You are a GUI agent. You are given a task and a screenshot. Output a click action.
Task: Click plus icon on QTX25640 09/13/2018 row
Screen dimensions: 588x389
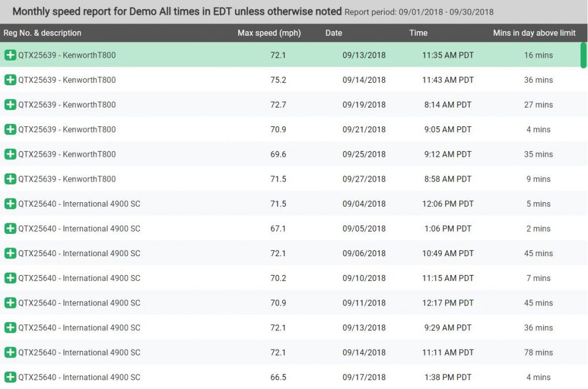[x=10, y=327]
